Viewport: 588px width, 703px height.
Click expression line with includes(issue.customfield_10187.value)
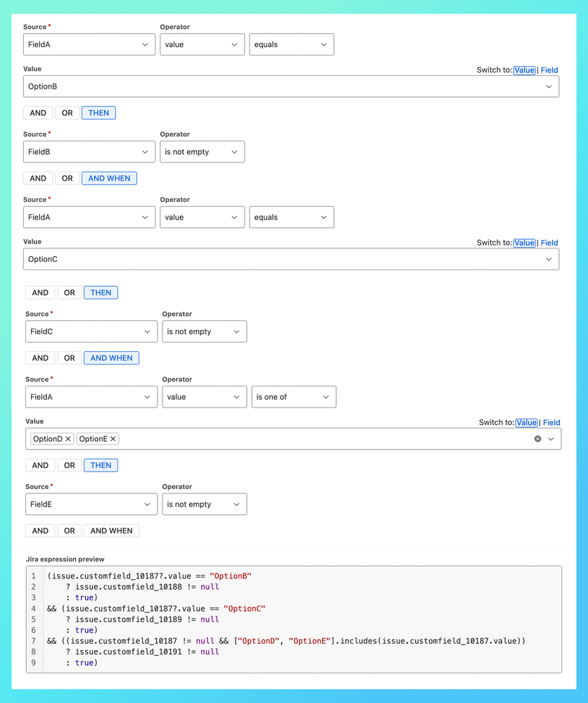click(x=286, y=641)
